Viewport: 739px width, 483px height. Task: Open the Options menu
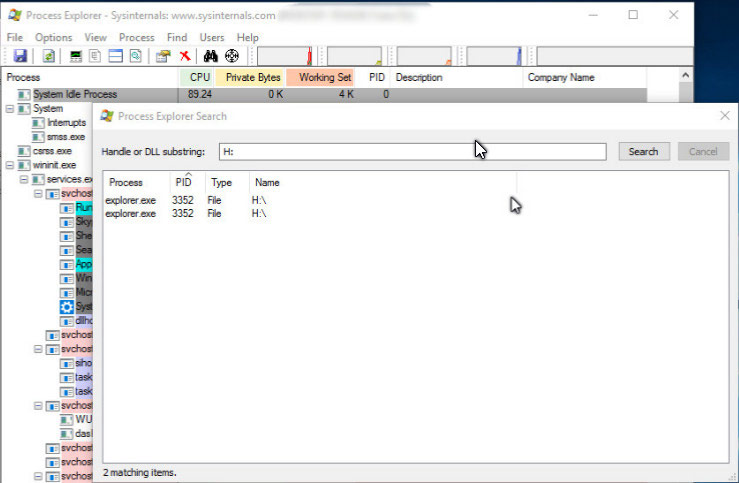[x=53, y=37]
